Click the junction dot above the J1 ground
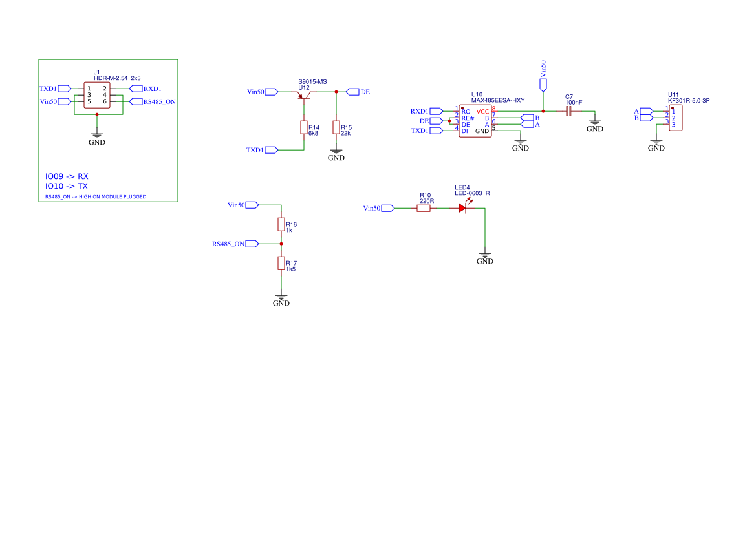The image size is (756, 535). point(97,114)
